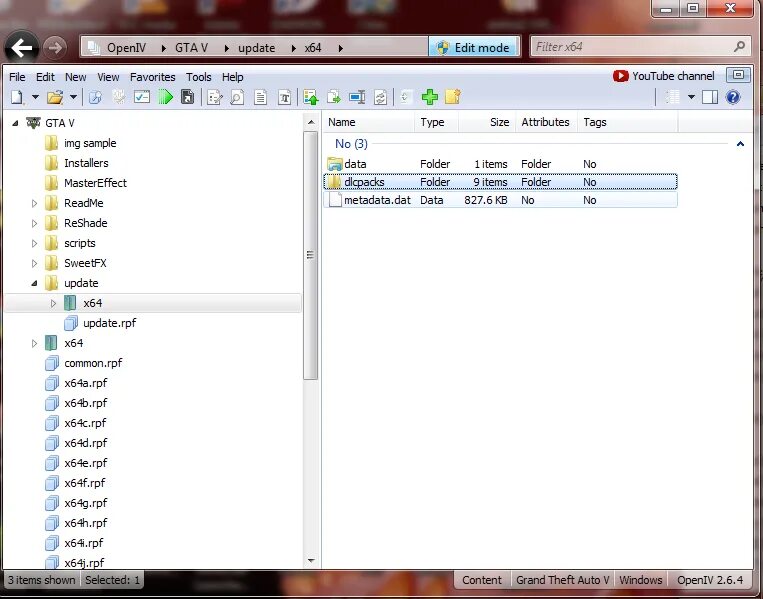Select x64a.rpf in the tree
The width and height of the screenshot is (763, 599).
click(76, 383)
